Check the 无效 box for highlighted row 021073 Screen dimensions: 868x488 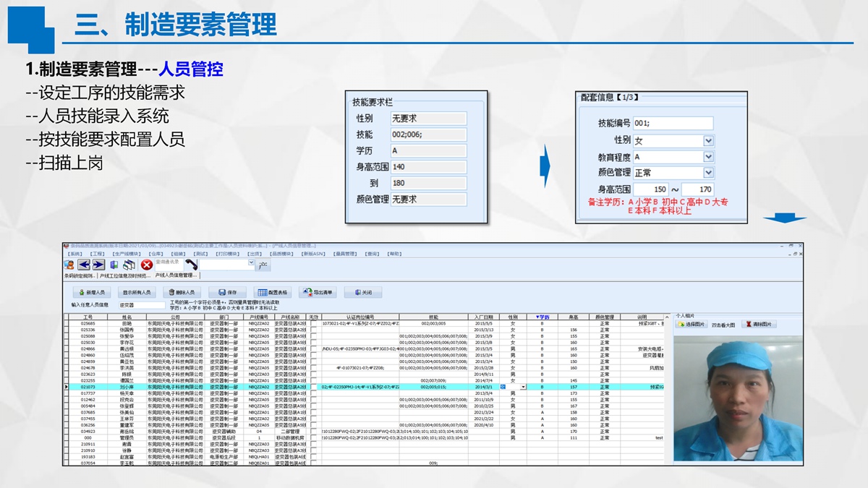[313, 387]
